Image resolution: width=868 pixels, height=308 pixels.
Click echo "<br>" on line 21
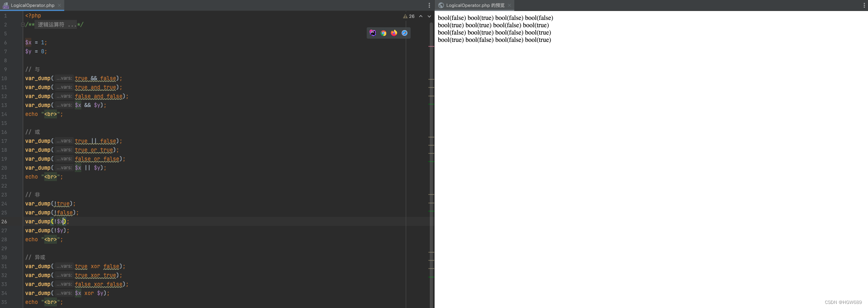tap(44, 177)
